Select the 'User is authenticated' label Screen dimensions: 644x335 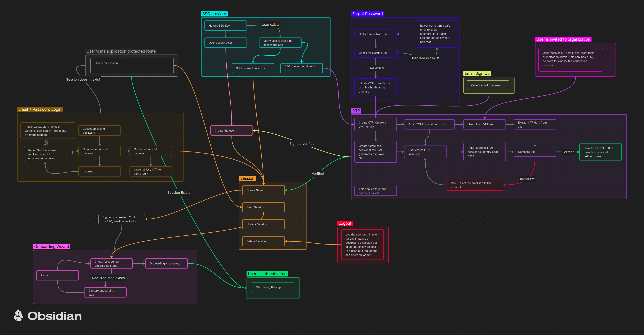click(x=267, y=274)
